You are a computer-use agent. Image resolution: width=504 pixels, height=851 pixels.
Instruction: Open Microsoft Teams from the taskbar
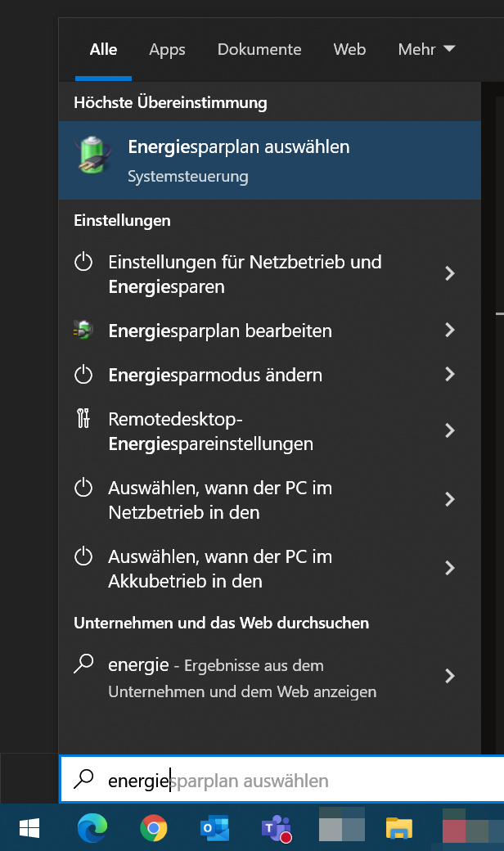[x=277, y=829]
